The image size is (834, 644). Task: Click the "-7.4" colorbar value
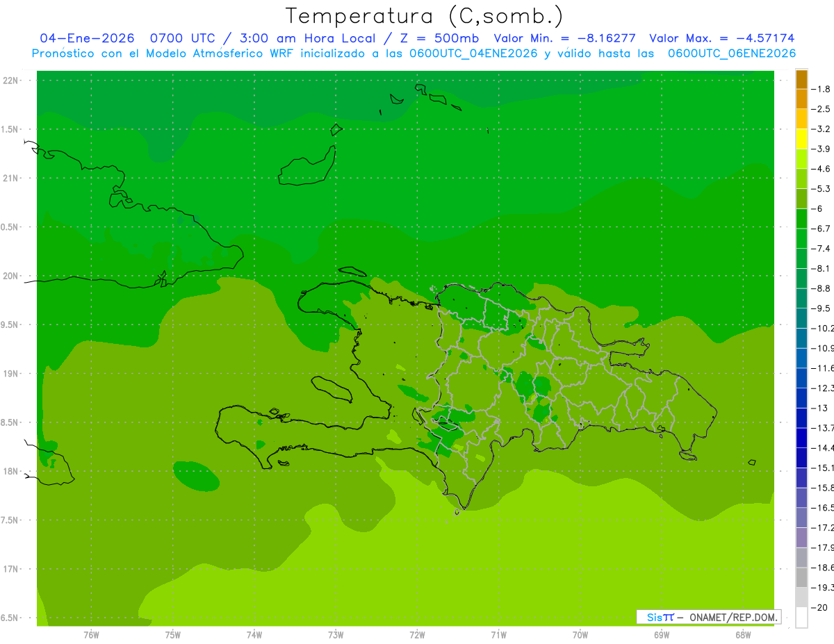tap(821, 249)
